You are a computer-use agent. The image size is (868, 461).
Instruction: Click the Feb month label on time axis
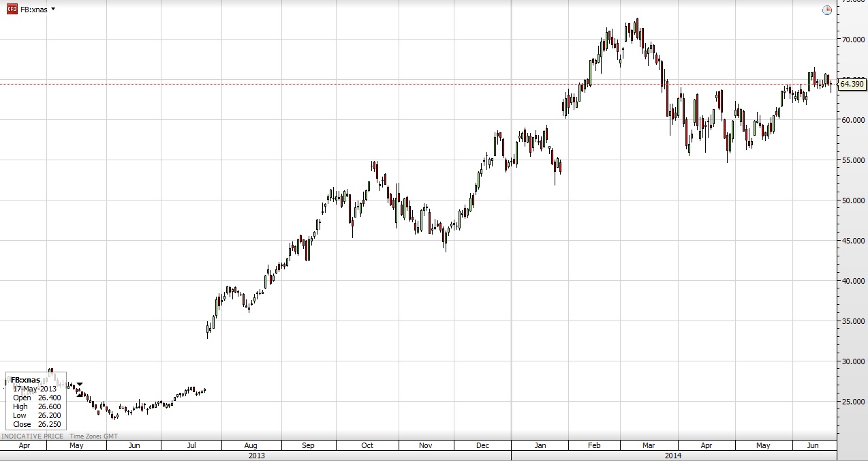pyautogui.click(x=594, y=445)
